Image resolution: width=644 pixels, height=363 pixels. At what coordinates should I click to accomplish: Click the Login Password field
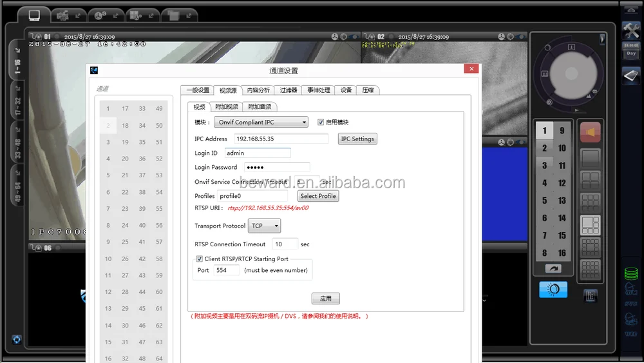[277, 168]
